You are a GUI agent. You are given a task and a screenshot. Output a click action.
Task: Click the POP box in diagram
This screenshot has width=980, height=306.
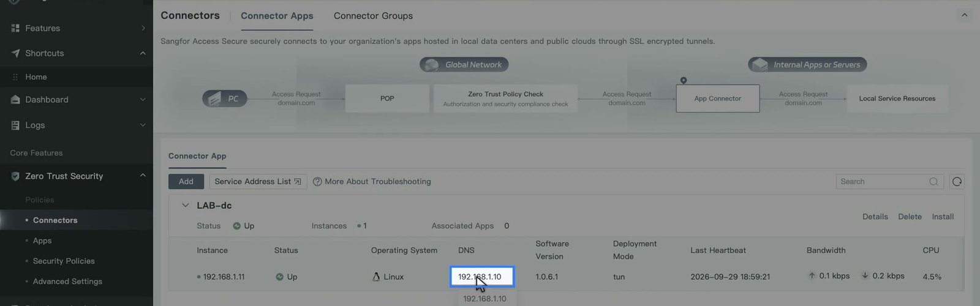click(387, 99)
